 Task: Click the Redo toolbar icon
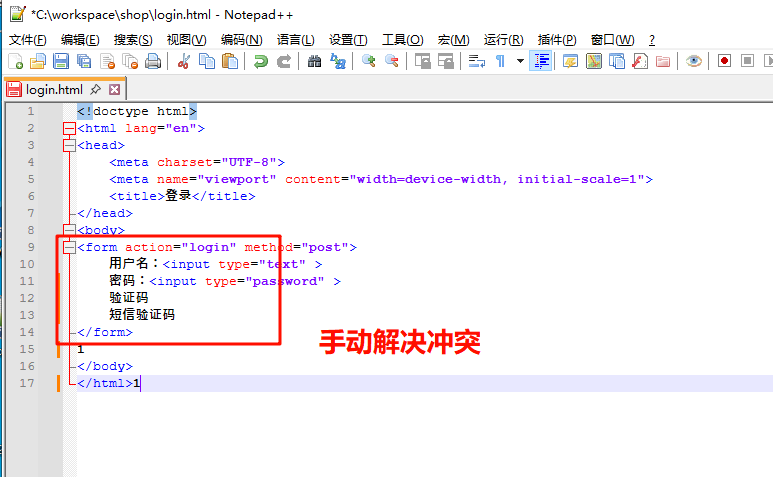283,62
